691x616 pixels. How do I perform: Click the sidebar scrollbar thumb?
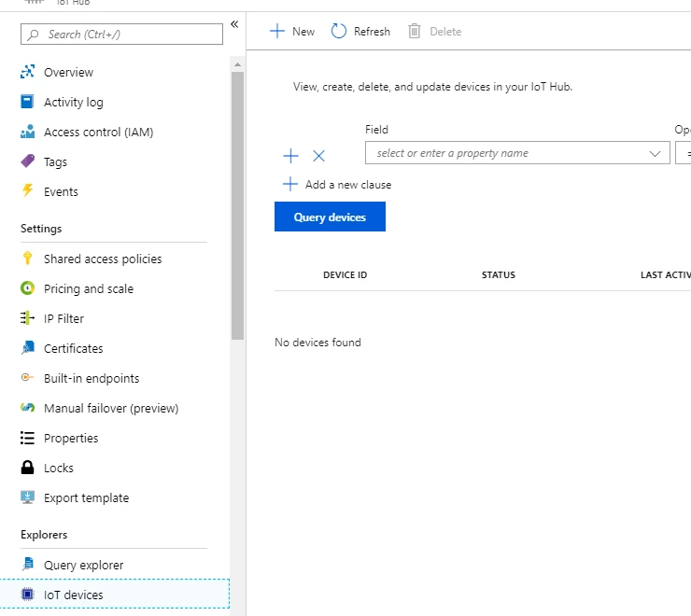coord(237,205)
